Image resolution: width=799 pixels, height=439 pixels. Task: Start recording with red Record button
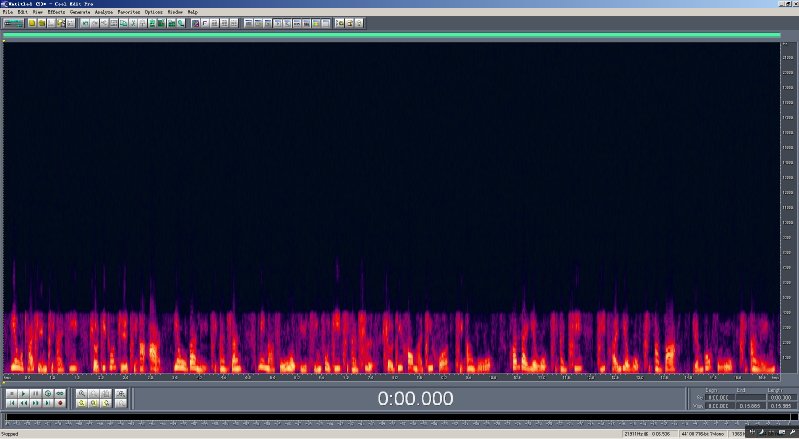[x=60, y=403]
